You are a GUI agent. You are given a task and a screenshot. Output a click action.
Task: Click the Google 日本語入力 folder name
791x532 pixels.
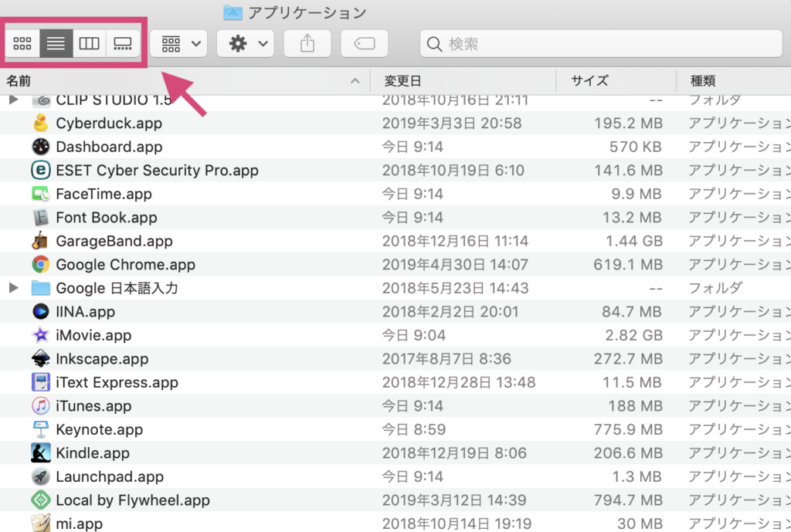click(117, 288)
